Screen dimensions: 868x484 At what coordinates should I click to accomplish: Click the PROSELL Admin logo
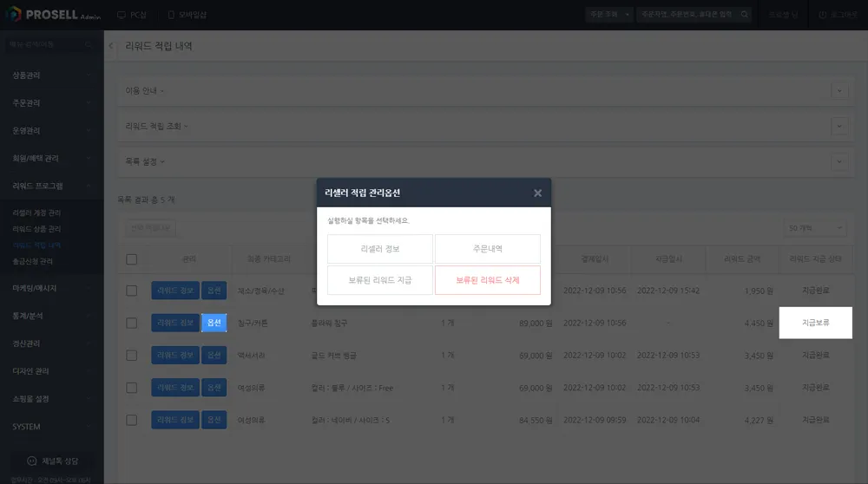click(53, 15)
